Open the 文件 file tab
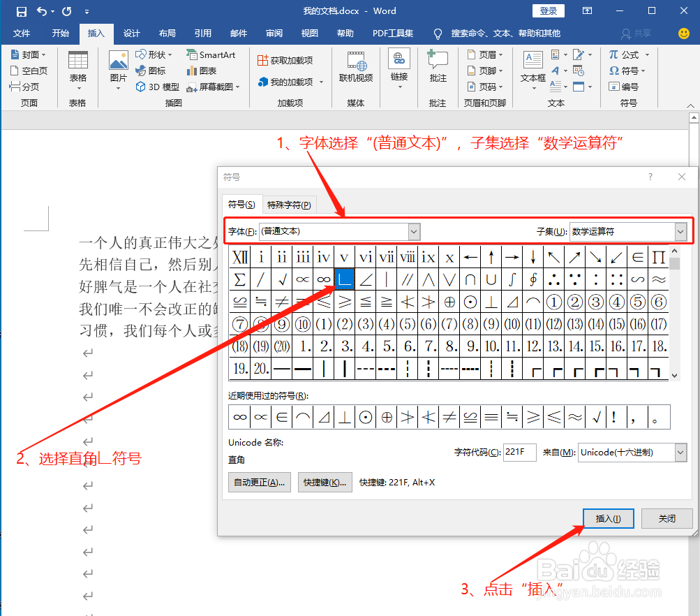 pyautogui.click(x=22, y=34)
